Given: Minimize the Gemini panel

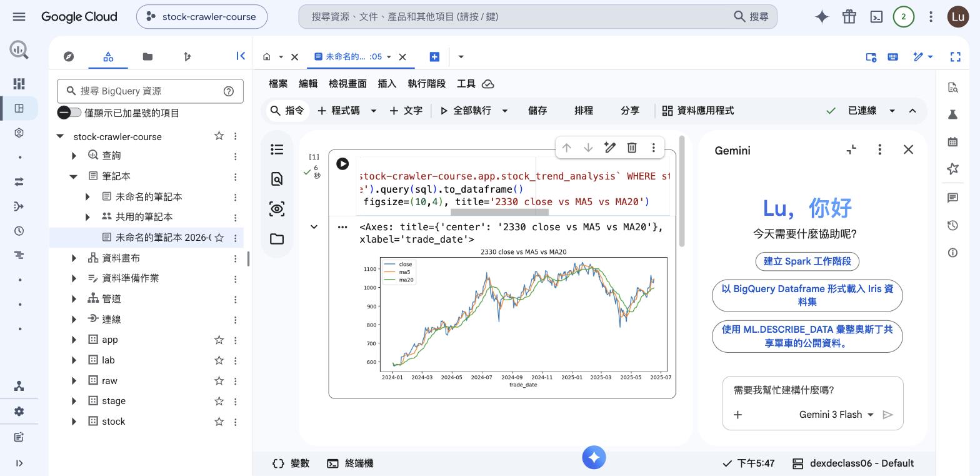Looking at the screenshot, I should (851, 149).
